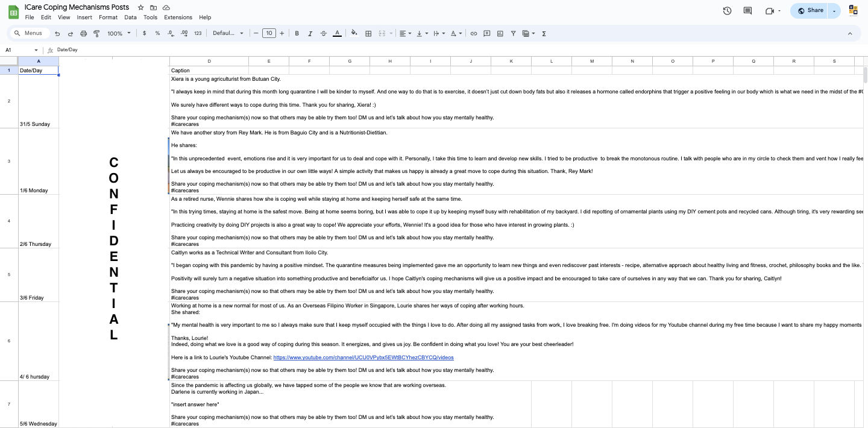Image resolution: width=868 pixels, height=428 pixels.
Task: Open filter views dropdown
Action: tap(529, 34)
